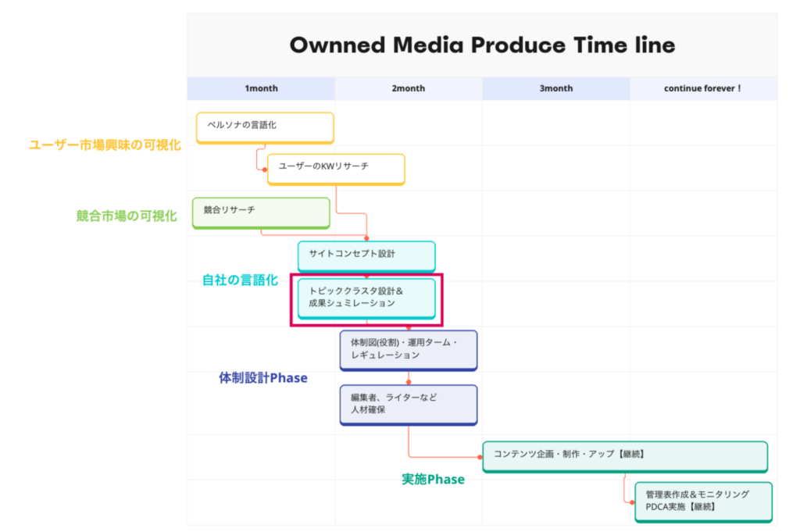The height and width of the screenshot is (532, 800).
Task: Click the 競合リサーチ task card
Action: (261, 212)
